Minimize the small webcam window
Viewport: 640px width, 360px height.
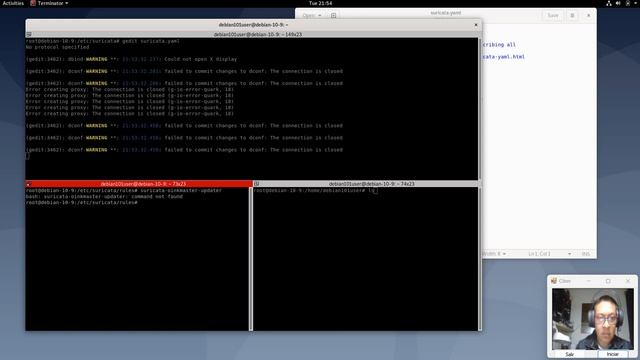click(589, 281)
